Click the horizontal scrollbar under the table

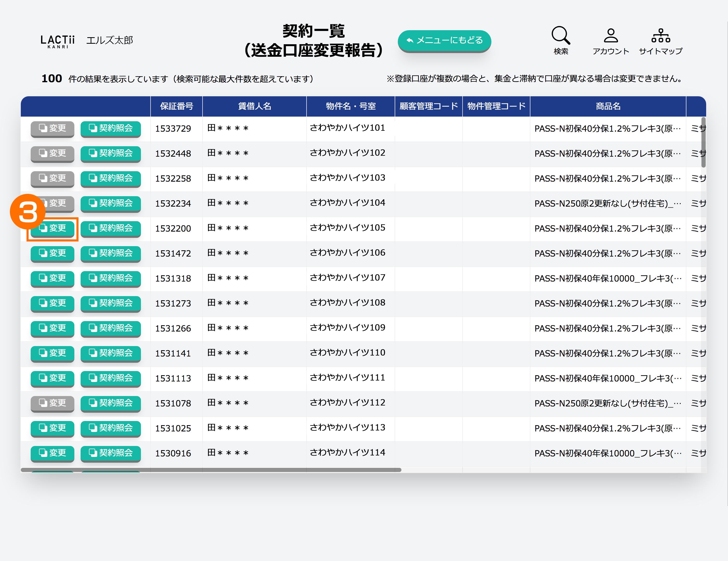click(x=211, y=470)
